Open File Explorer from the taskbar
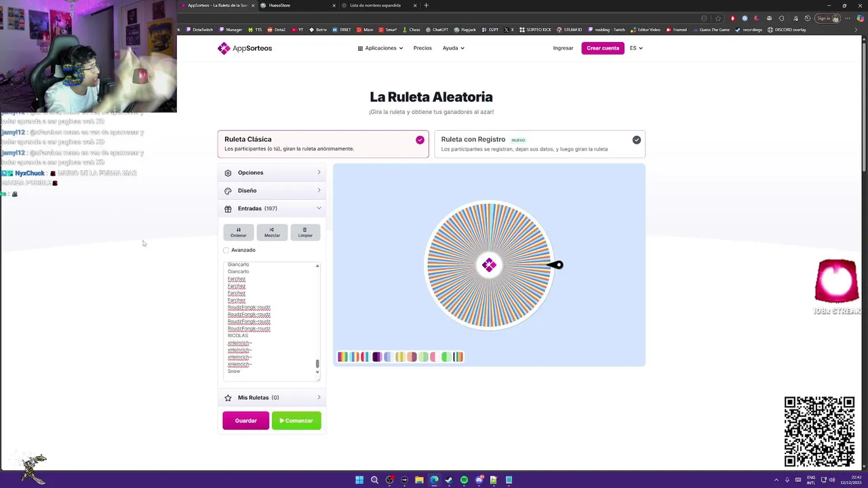 [x=419, y=480]
